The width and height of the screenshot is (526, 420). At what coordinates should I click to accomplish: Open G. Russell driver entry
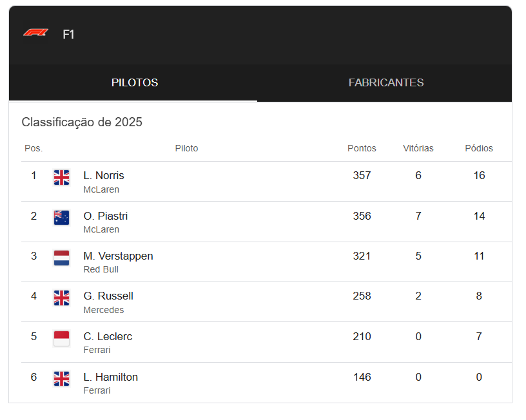click(x=108, y=296)
